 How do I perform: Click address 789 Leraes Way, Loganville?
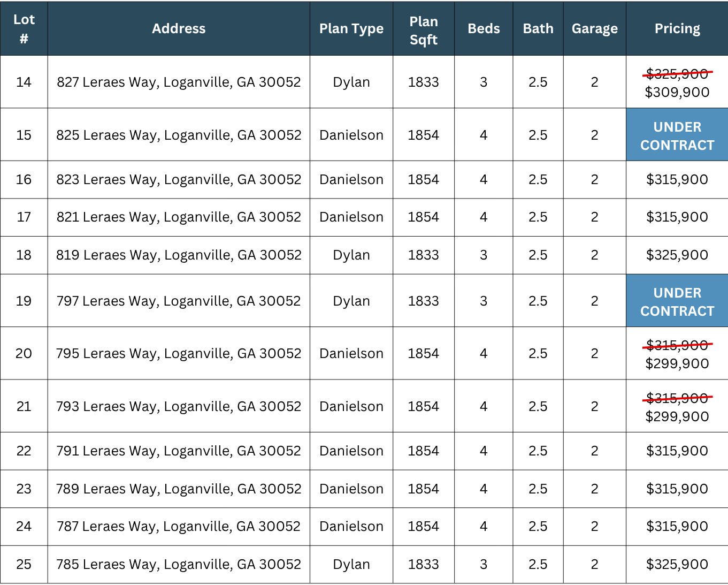pos(179,489)
